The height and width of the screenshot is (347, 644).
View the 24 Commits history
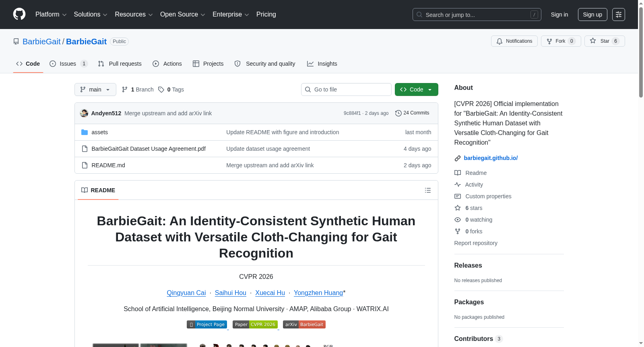[412, 113]
